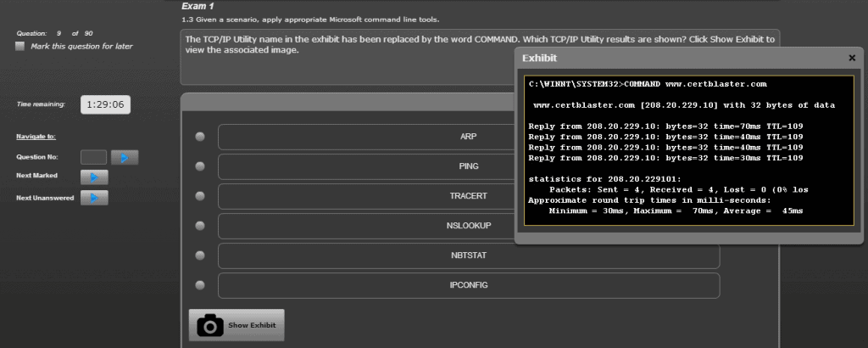Click the IPCONFIG answer box
Image resolution: width=868 pixels, height=348 pixels.
(x=468, y=285)
